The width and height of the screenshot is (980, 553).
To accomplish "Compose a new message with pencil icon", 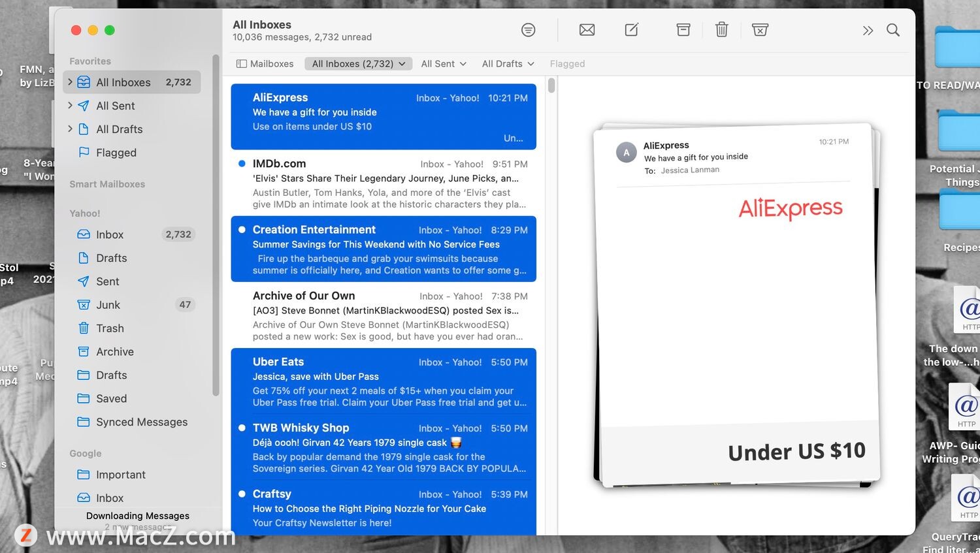I will [x=632, y=30].
